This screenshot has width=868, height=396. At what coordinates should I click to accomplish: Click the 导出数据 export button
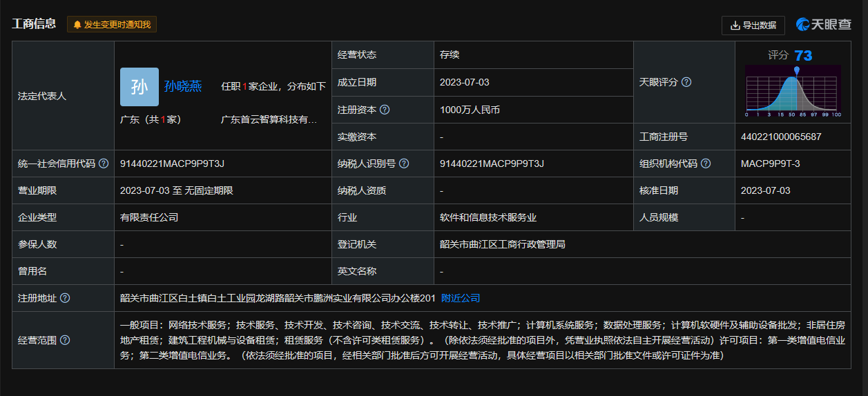[x=753, y=26]
